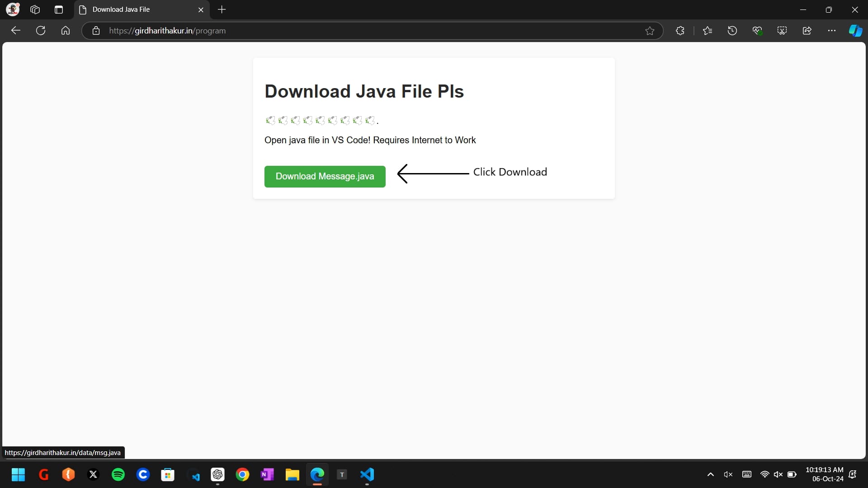Click the address bar URL field

pos(362,31)
